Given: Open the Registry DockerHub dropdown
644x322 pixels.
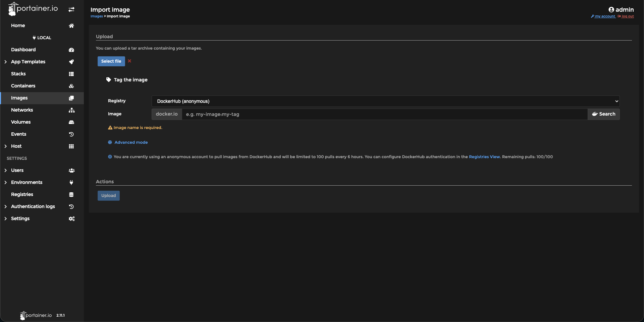Looking at the screenshot, I should [385, 101].
